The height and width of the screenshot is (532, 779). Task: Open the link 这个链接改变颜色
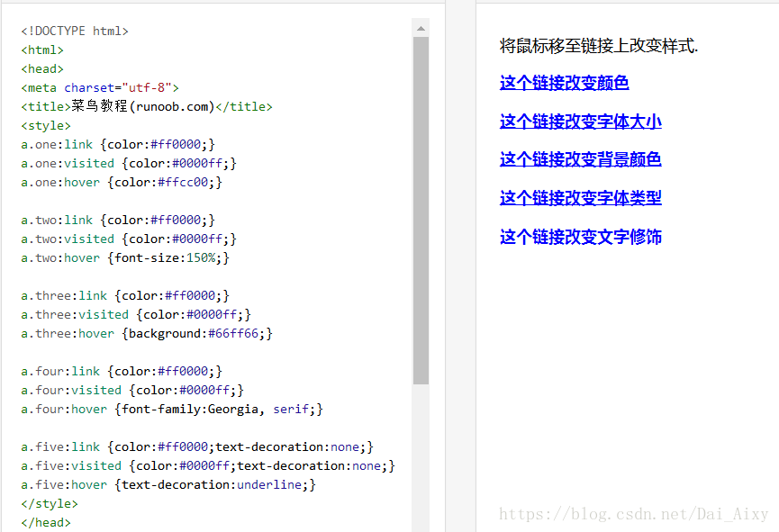click(564, 83)
